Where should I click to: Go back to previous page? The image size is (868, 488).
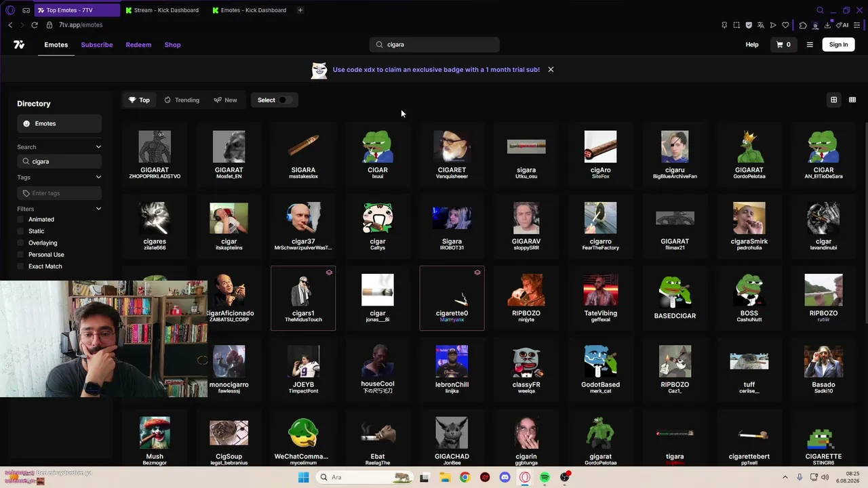[10, 25]
